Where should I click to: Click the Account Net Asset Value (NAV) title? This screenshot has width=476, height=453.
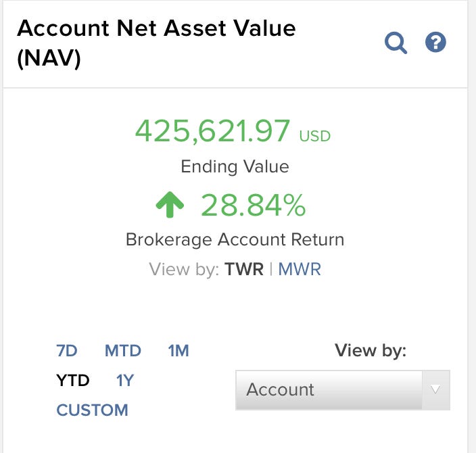pyautogui.click(x=156, y=43)
